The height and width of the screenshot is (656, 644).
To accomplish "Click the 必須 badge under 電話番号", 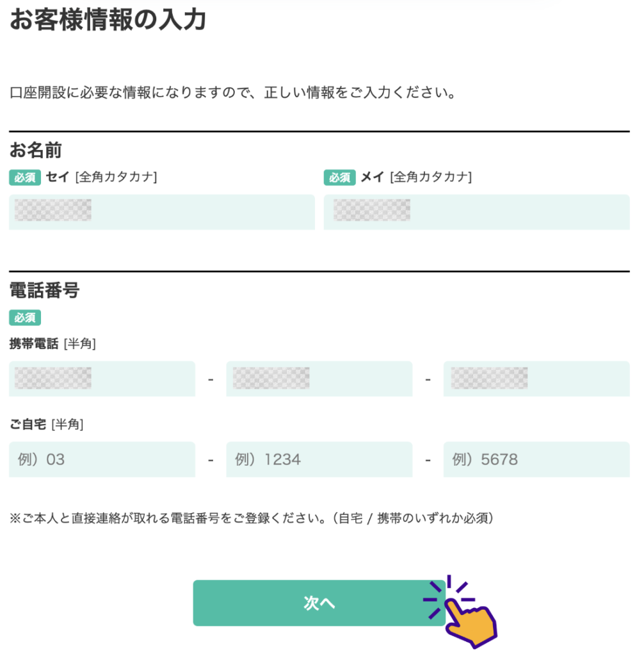I will [25, 317].
